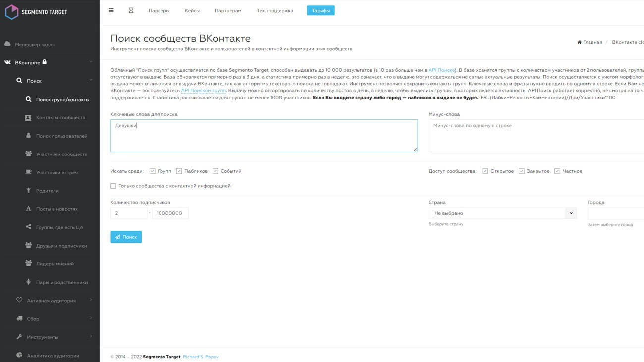Click the hamburger menu icon
This screenshot has width=644, height=362.
tap(111, 10)
